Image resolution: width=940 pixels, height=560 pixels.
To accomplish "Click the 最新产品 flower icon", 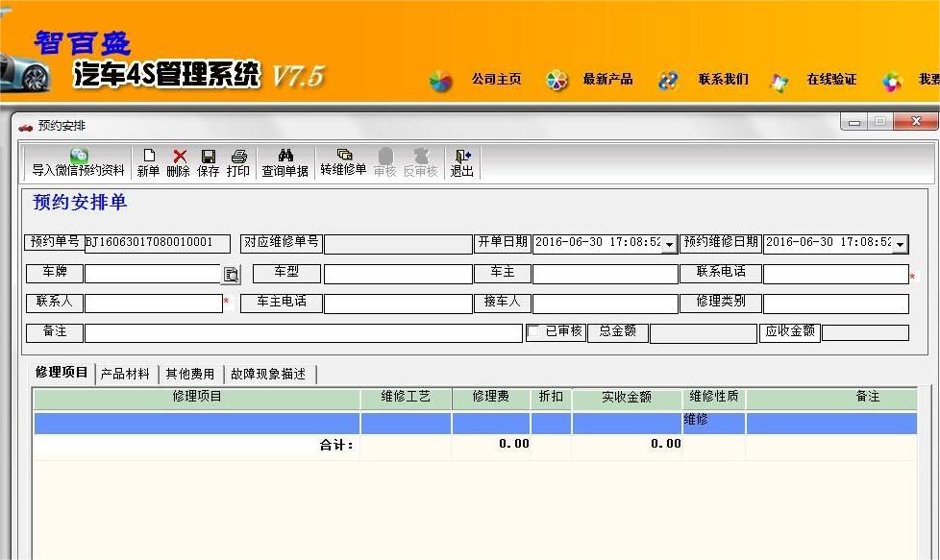I will click(x=557, y=81).
